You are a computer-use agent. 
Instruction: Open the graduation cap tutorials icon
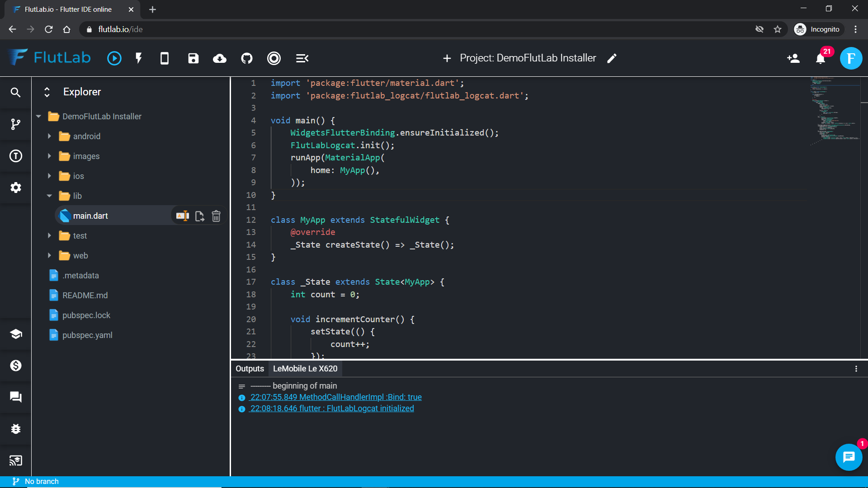coord(16,334)
